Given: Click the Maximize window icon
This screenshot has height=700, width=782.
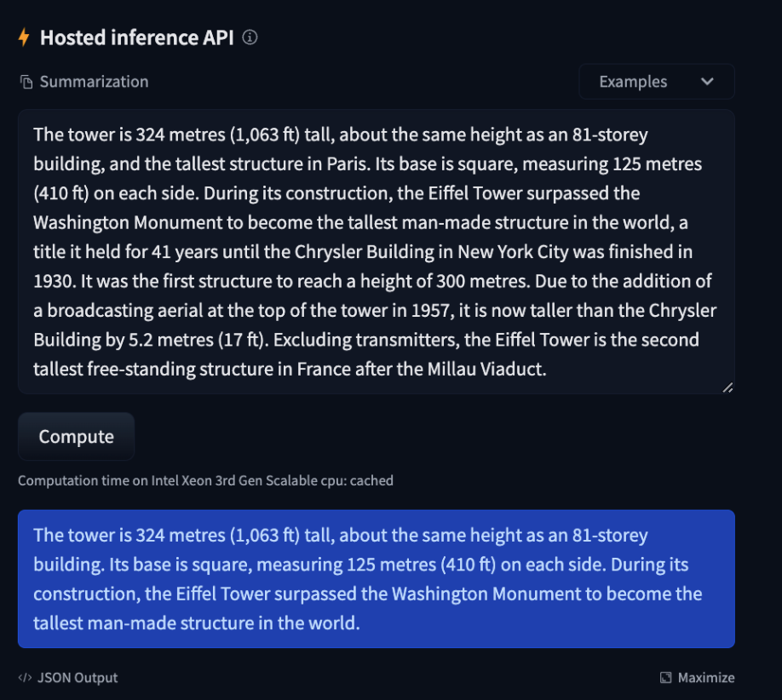Looking at the screenshot, I should pos(665,677).
